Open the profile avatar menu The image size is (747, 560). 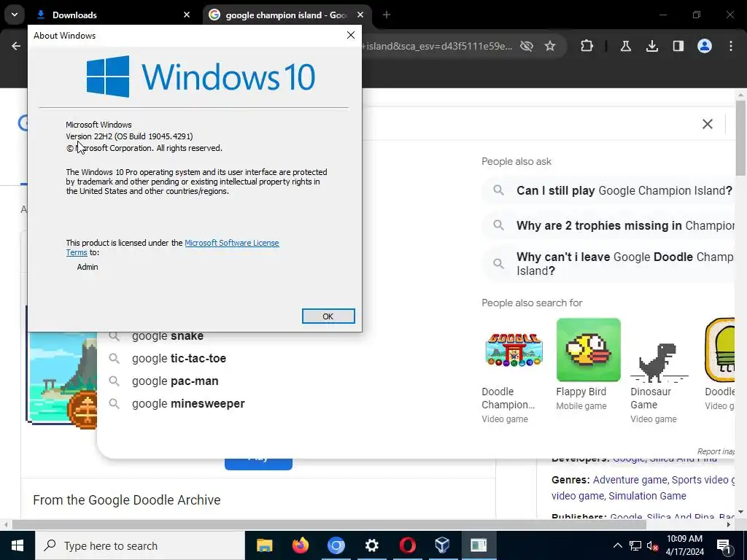coord(705,46)
